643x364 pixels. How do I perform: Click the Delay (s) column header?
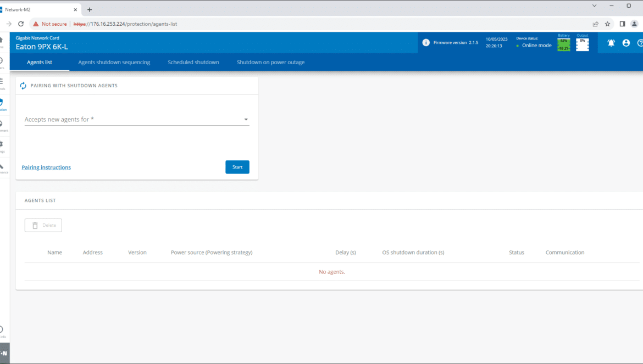(x=346, y=253)
